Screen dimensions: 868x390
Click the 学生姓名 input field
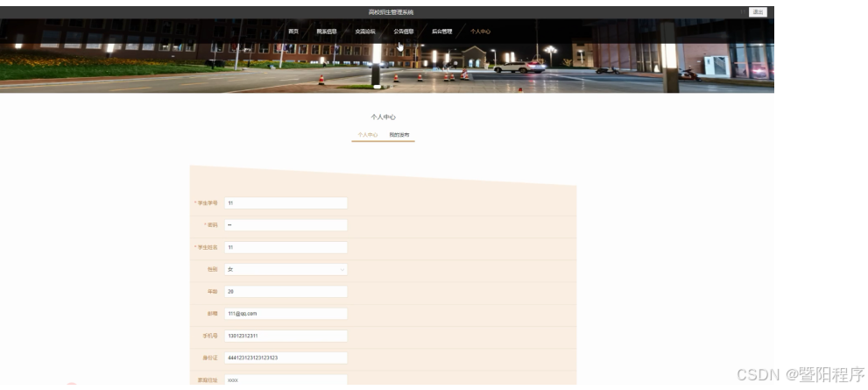tap(286, 247)
